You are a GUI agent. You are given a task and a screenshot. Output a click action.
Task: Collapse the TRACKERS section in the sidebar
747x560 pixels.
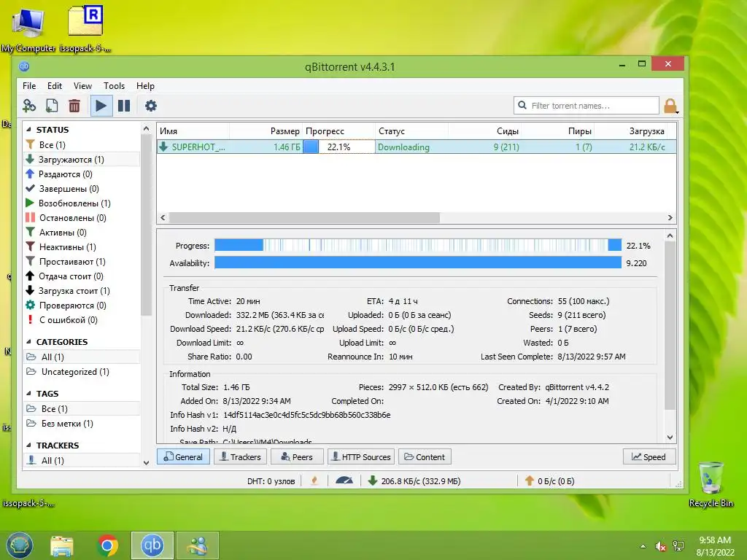(28, 446)
